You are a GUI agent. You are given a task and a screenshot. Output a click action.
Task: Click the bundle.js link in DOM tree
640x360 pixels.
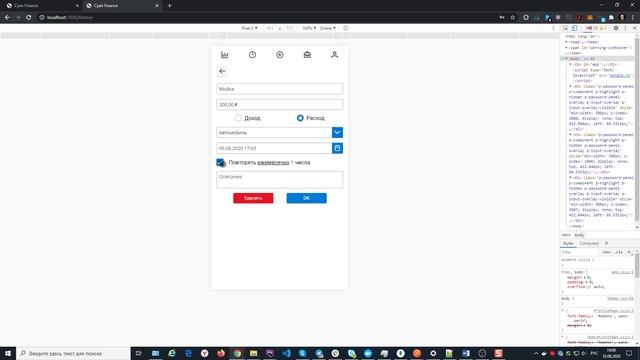pos(620,76)
